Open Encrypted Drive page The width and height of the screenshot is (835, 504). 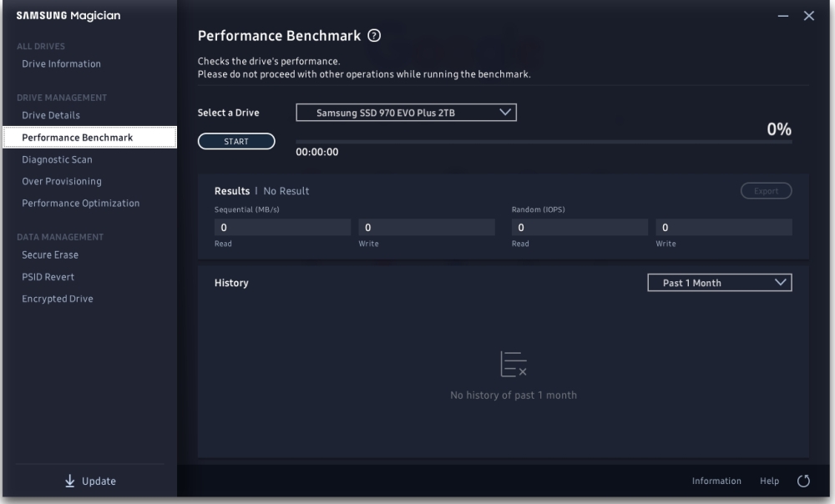pos(58,299)
